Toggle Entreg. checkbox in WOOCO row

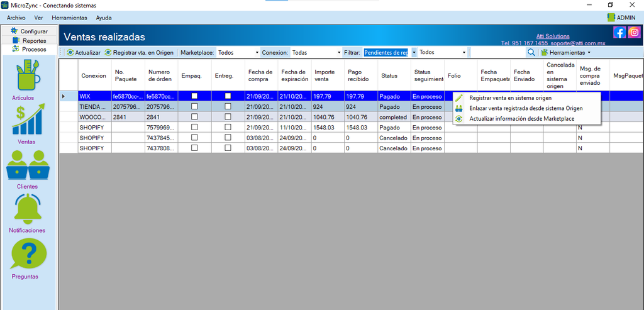click(228, 116)
